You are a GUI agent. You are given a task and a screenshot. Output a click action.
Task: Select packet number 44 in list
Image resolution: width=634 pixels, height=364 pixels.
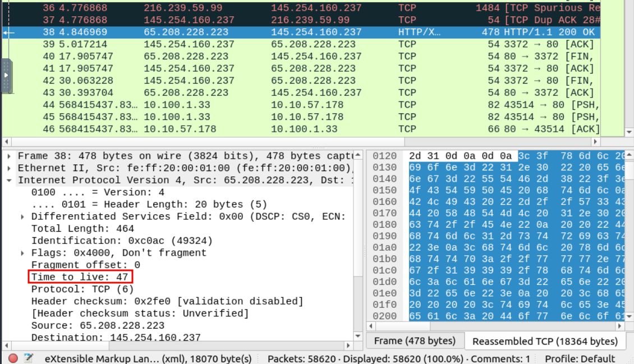[x=314, y=105]
